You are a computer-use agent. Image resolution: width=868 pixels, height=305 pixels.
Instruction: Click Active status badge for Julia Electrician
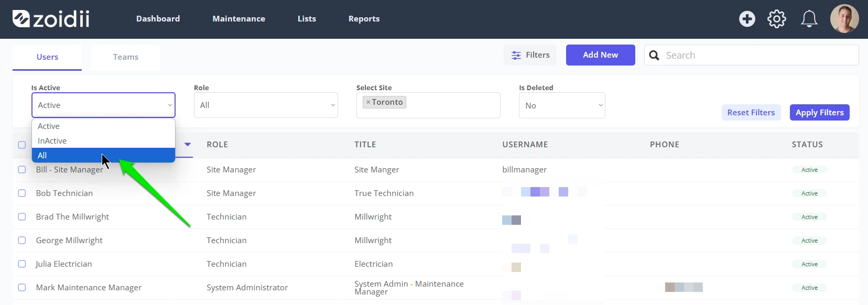tap(809, 264)
